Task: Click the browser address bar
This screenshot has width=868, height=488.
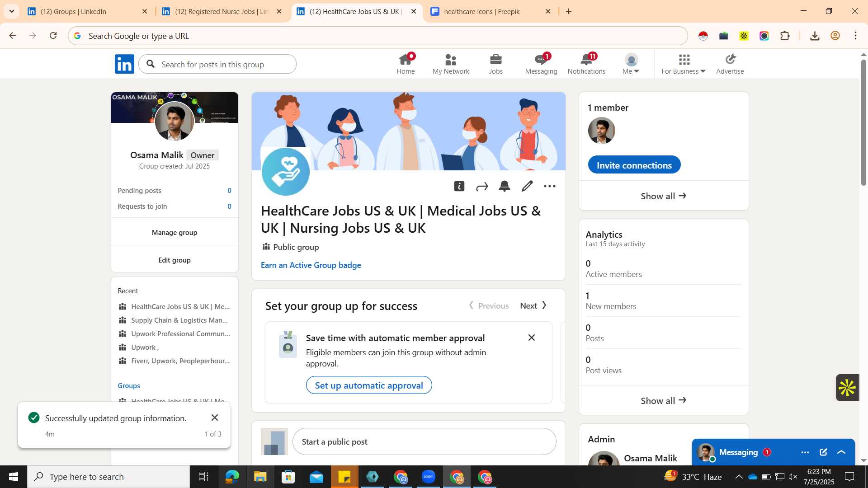Action: [x=378, y=36]
